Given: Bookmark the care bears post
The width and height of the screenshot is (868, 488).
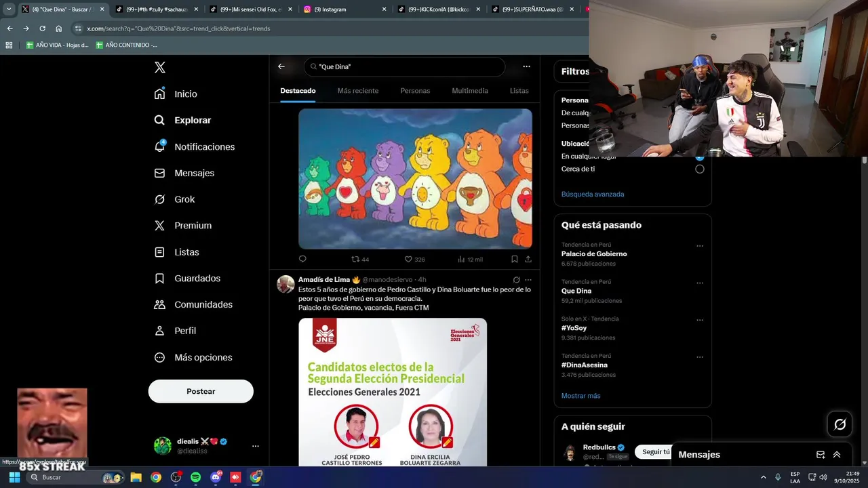Looking at the screenshot, I should (515, 259).
